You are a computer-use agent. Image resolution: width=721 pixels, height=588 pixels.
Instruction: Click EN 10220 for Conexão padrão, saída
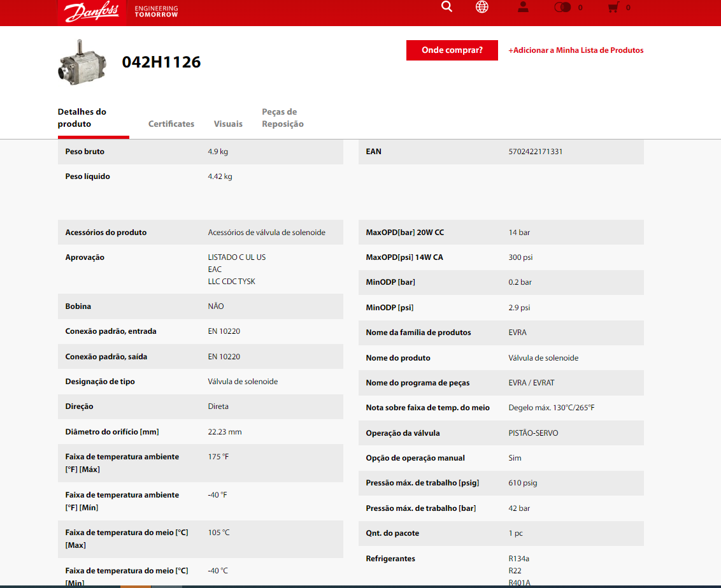coord(224,357)
